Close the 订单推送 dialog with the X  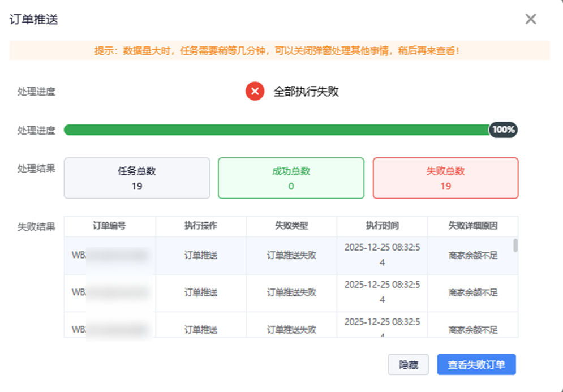(x=530, y=19)
